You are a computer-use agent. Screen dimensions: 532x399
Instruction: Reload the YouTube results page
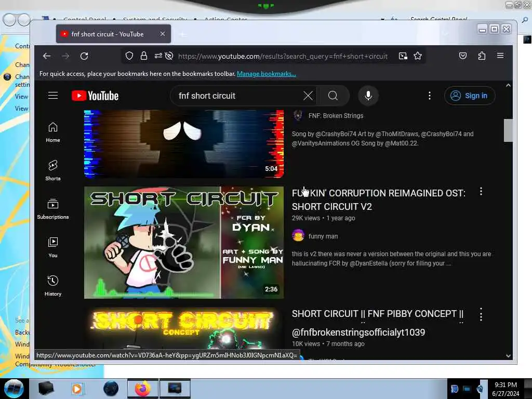click(84, 56)
